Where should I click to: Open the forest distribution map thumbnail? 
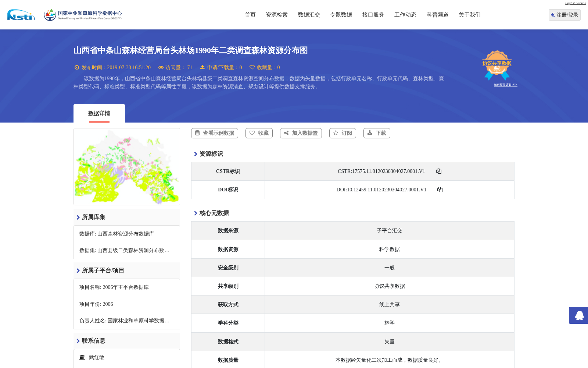click(127, 167)
